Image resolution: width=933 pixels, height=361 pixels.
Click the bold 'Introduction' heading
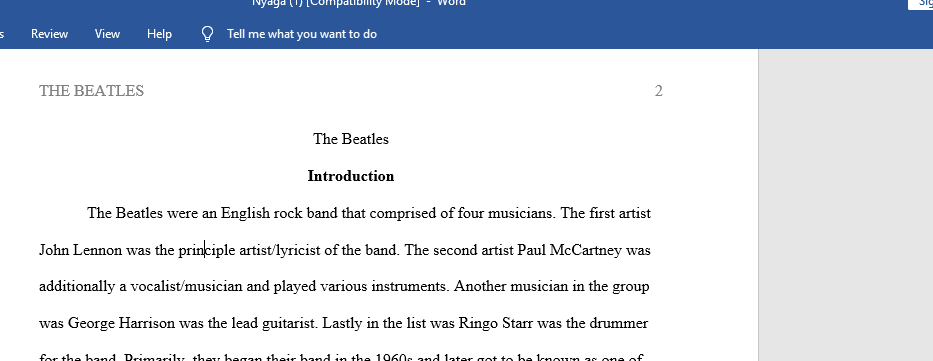350,176
